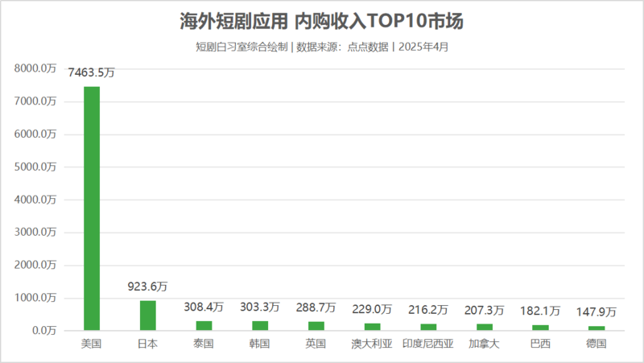Click the 泰国 bar in the chart

204,326
